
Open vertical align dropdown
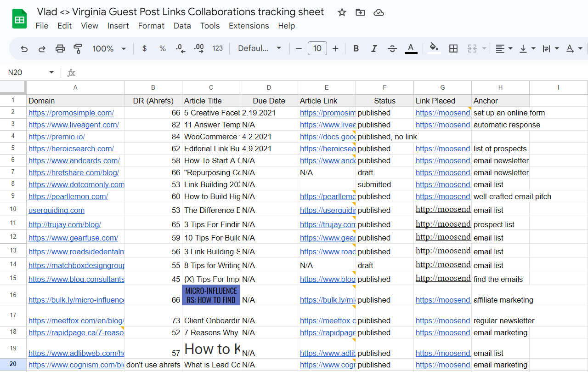coord(527,48)
